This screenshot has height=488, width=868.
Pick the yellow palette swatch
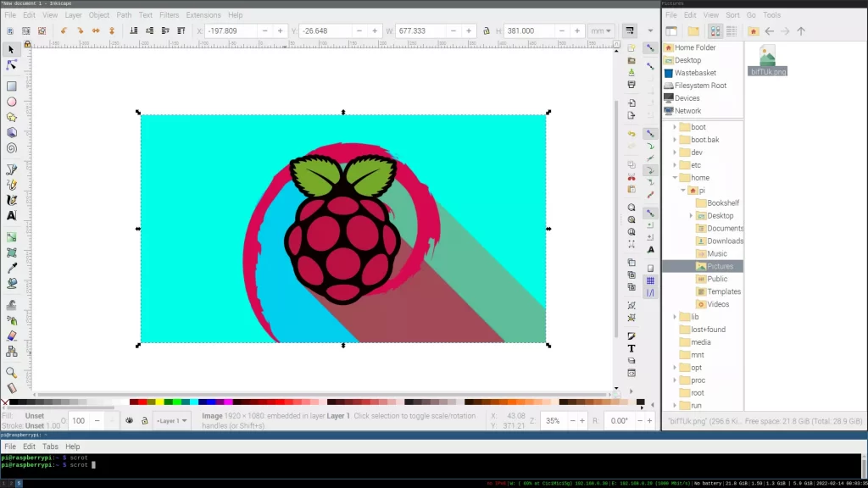click(160, 402)
